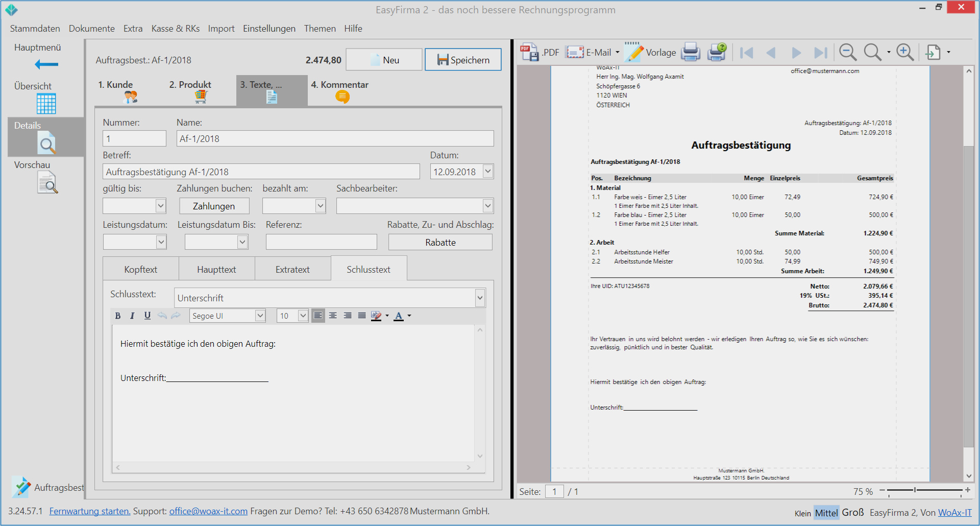Expand the Datum date picker dropdown
This screenshot has width=980, height=526.
point(488,172)
